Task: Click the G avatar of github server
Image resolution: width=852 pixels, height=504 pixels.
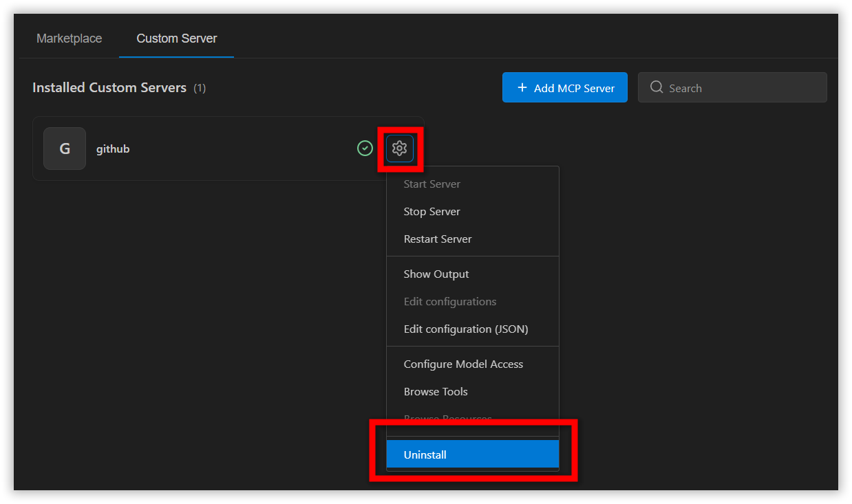Action: [65, 149]
